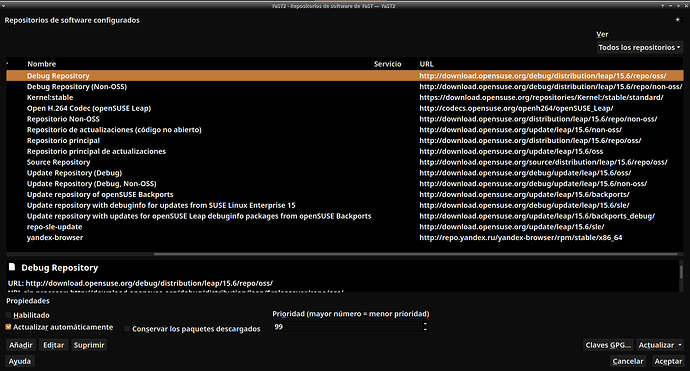The width and height of the screenshot is (690, 371).
Task: Confirm with the Aceptar button
Action: point(668,361)
